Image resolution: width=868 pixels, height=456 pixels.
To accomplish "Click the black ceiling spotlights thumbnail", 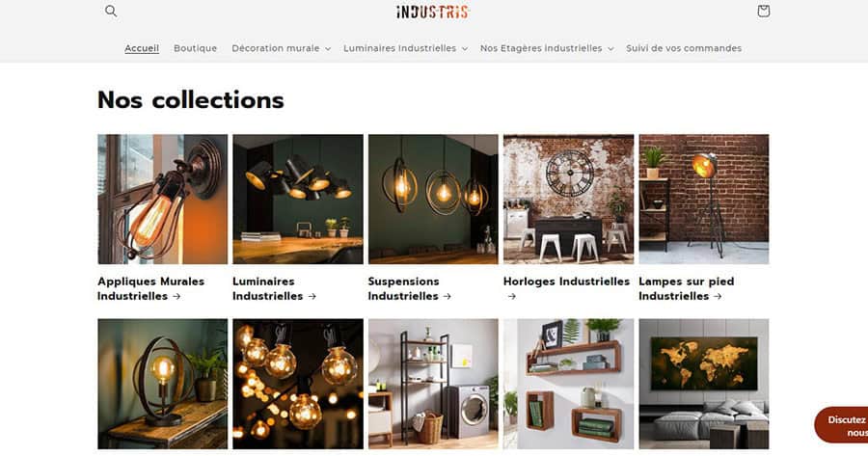I will click(x=298, y=200).
